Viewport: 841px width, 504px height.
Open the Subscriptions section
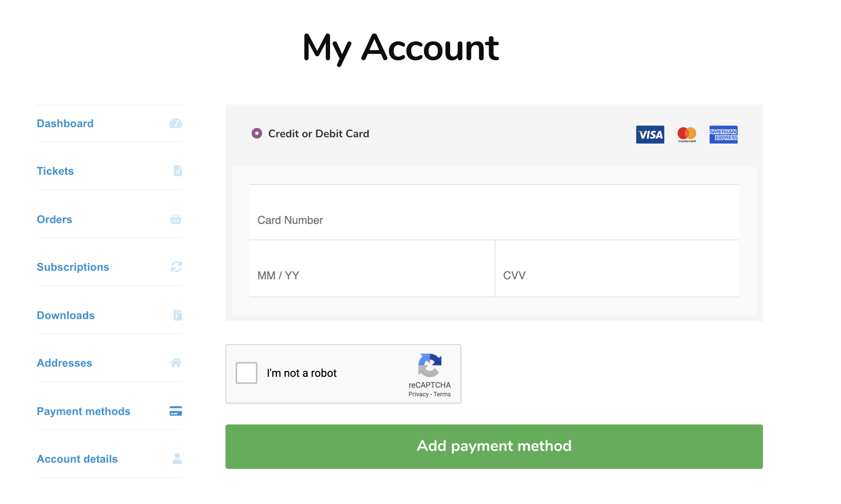73,267
